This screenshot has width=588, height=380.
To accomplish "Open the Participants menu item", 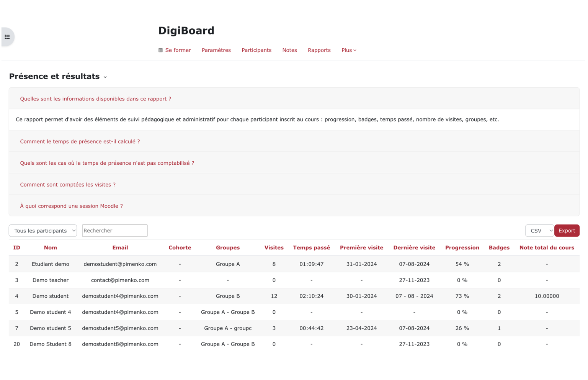I will tap(256, 50).
